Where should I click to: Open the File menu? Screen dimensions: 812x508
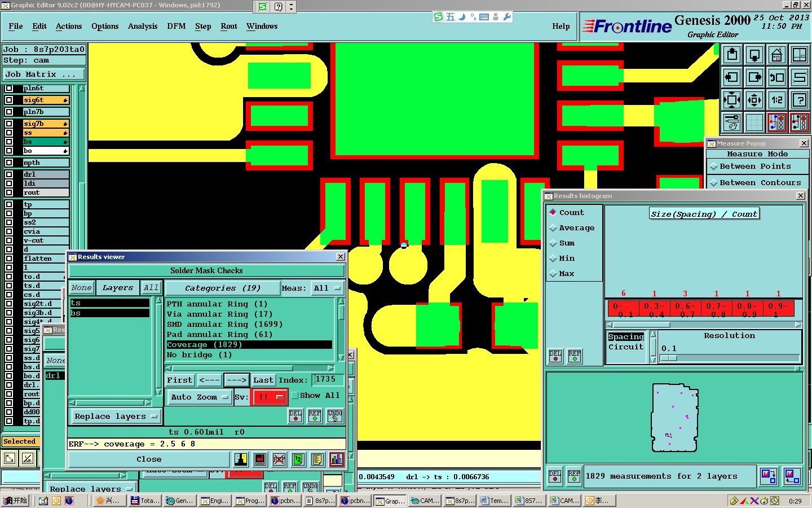pyautogui.click(x=16, y=26)
